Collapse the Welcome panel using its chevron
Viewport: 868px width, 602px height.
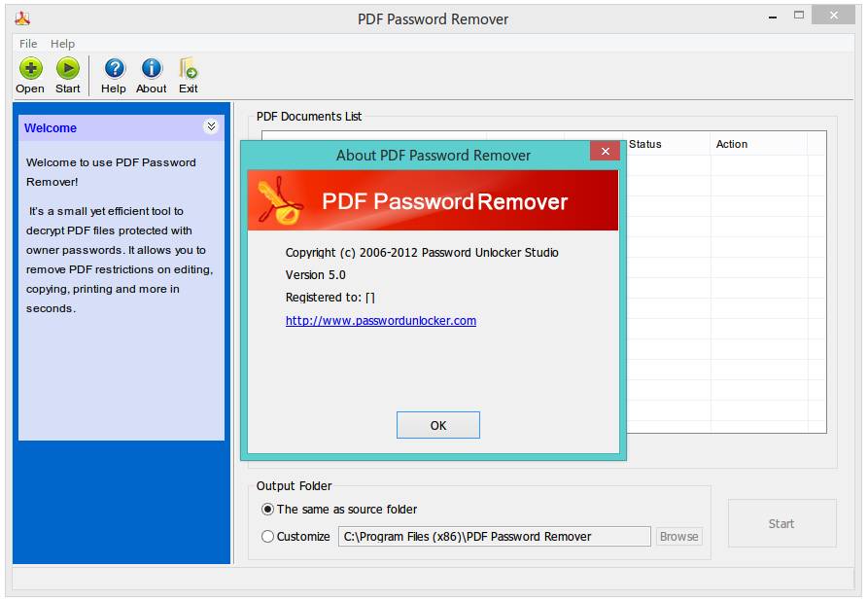pos(211,125)
